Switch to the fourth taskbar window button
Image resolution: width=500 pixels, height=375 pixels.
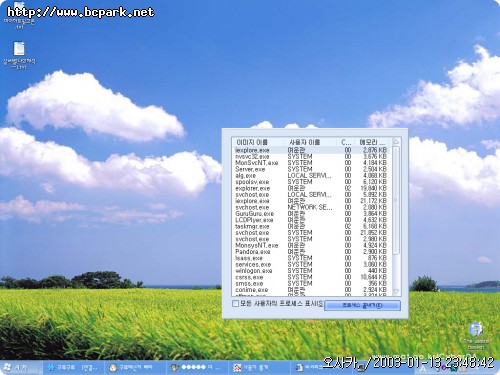pos(258,368)
